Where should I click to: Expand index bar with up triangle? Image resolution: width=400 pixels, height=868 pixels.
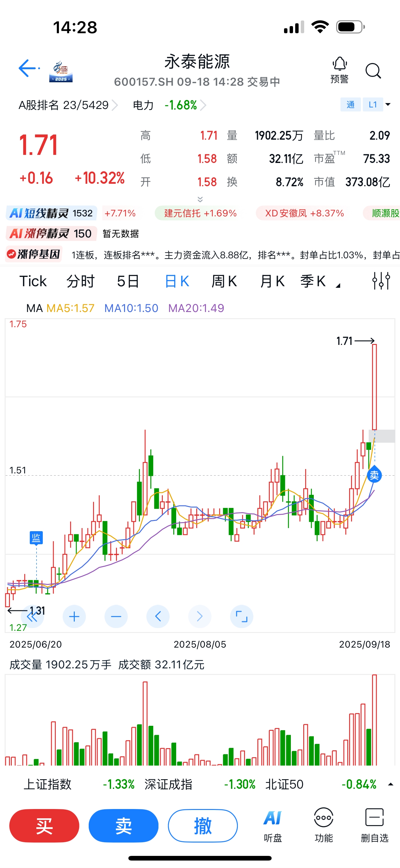click(391, 784)
